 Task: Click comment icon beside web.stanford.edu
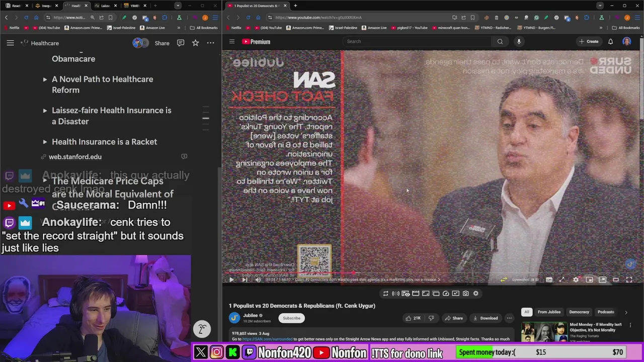click(184, 156)
